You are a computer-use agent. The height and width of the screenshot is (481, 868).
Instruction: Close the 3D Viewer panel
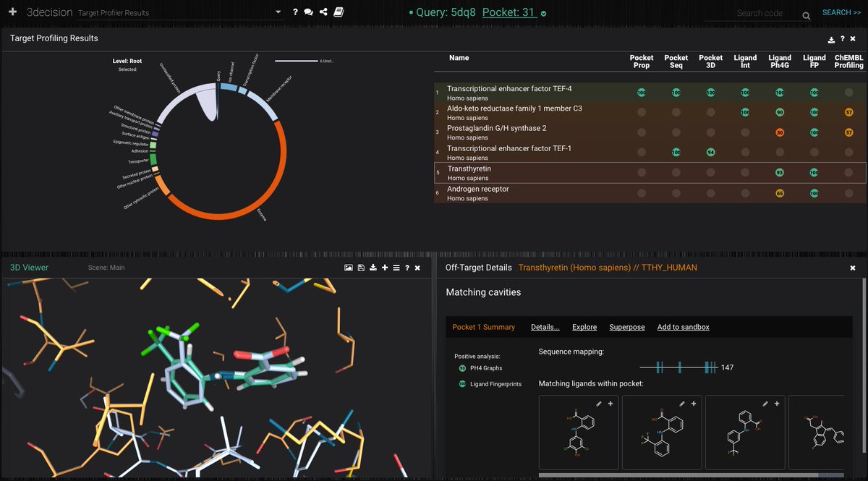[417, 268]
